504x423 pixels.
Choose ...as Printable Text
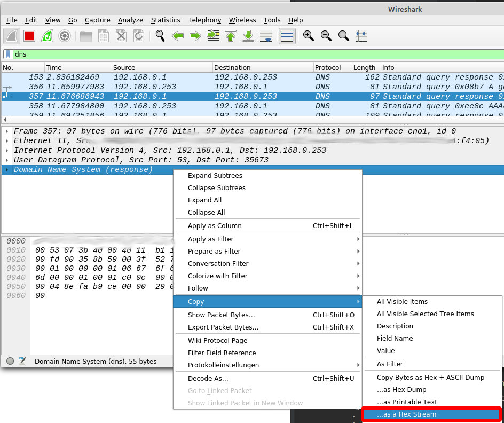[x=432, y=402]
